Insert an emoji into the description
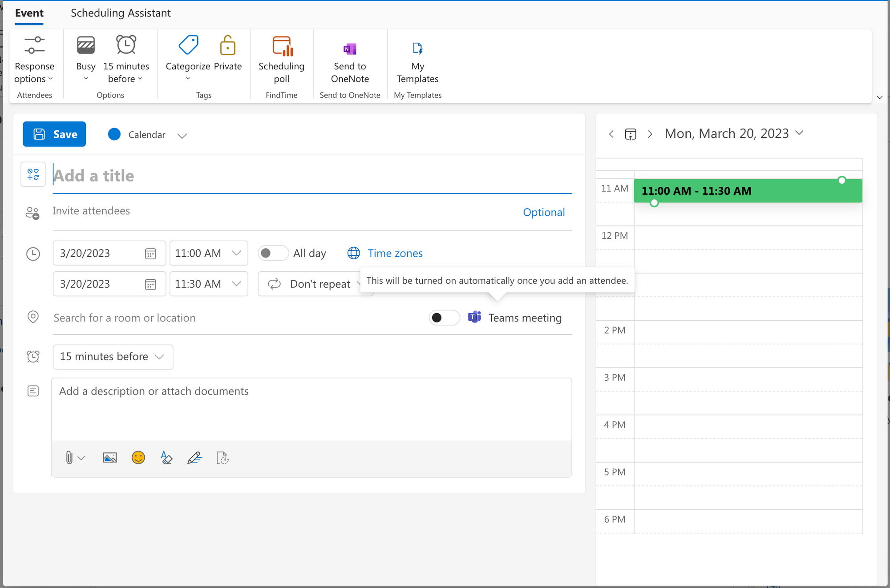Screen dimensions: 890x588 pos(138,458)
